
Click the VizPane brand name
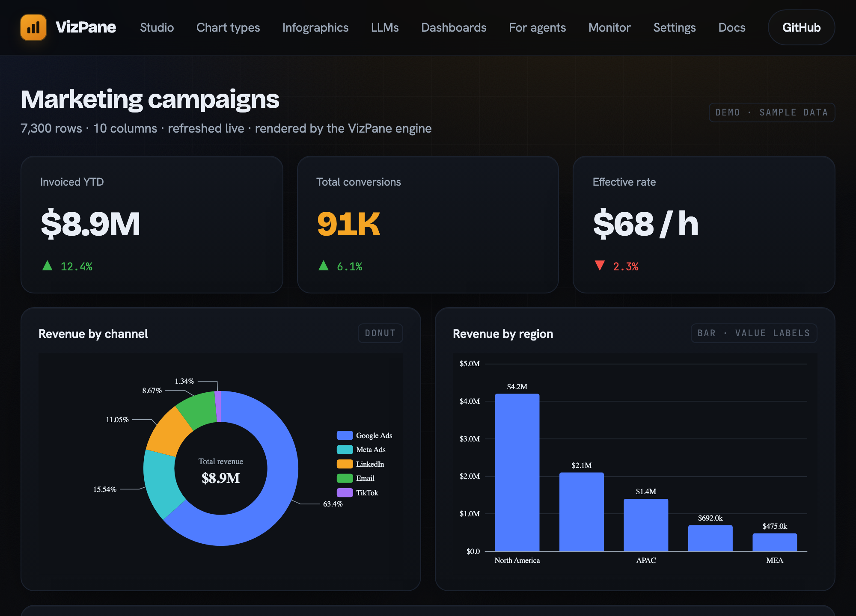point(86,27)
